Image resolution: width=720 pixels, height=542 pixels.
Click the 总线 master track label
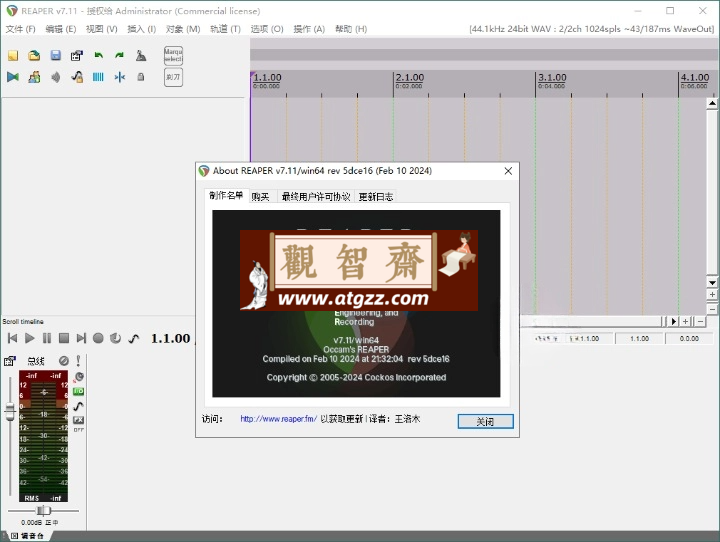coord(36,361)
